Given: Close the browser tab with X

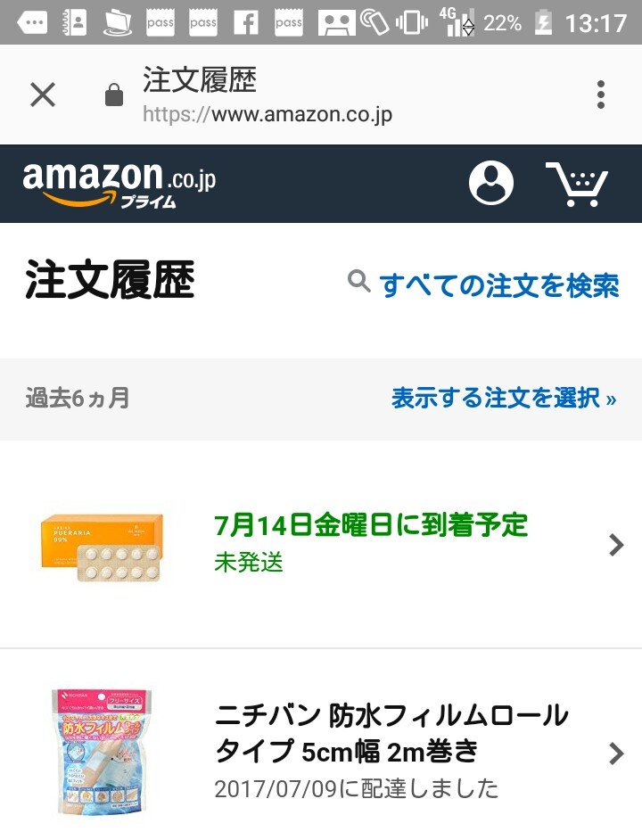Looking at the screenshot, I should 43,95.
